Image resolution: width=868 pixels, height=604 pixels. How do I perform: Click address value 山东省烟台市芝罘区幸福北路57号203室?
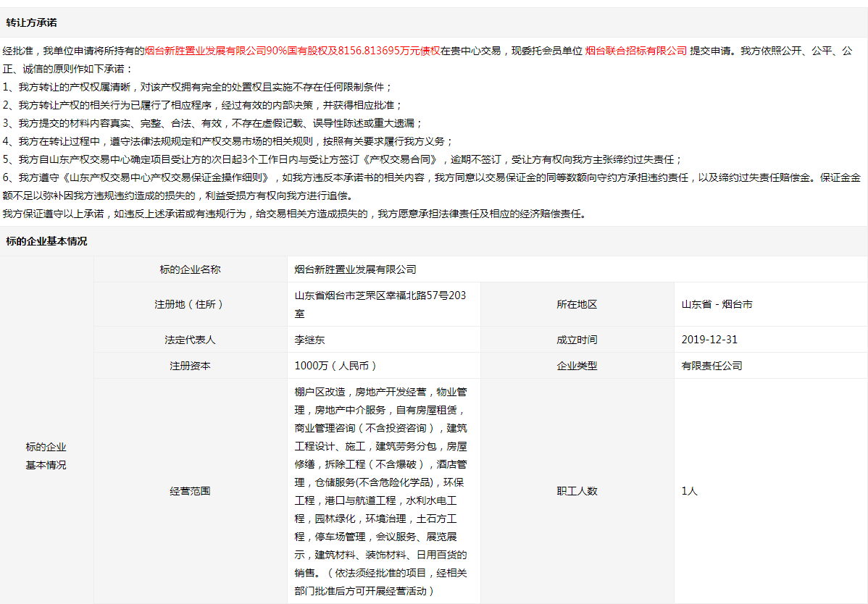click(380, 304)
